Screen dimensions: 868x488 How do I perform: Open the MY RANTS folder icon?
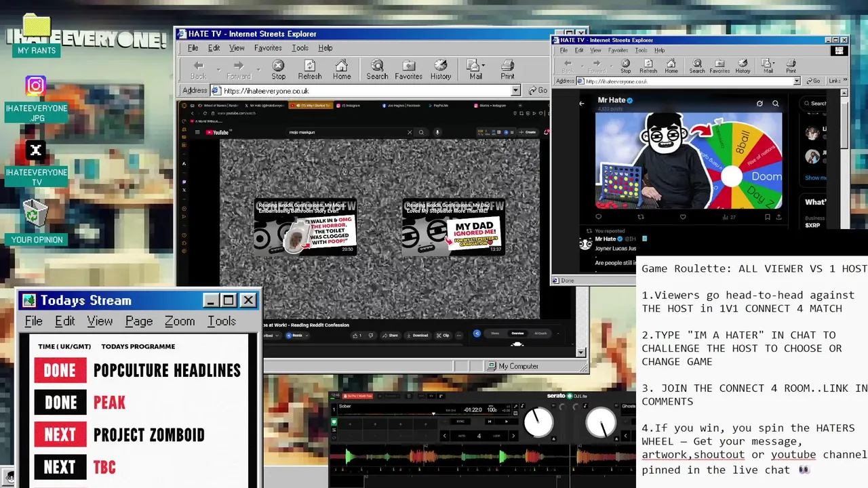pos(37,36)
